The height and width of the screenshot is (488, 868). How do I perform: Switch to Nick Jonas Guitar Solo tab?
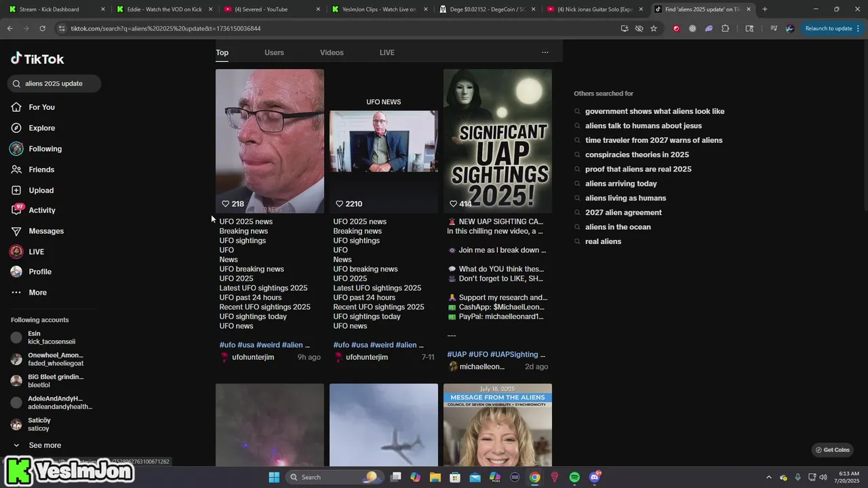click(x=595, y=9)
